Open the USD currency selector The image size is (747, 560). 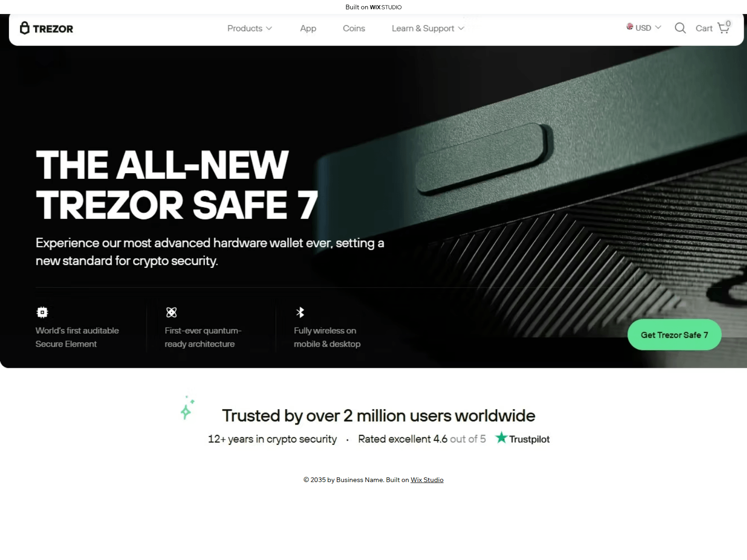coord(644,28)
